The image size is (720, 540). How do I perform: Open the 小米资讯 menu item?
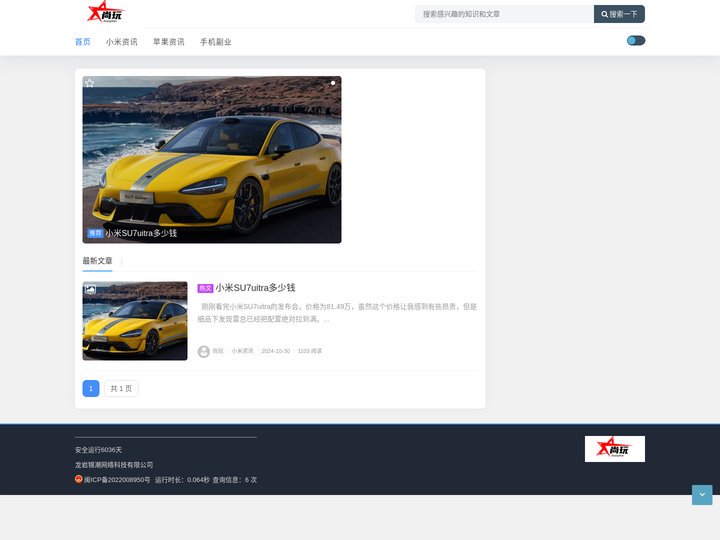(122, 42)
